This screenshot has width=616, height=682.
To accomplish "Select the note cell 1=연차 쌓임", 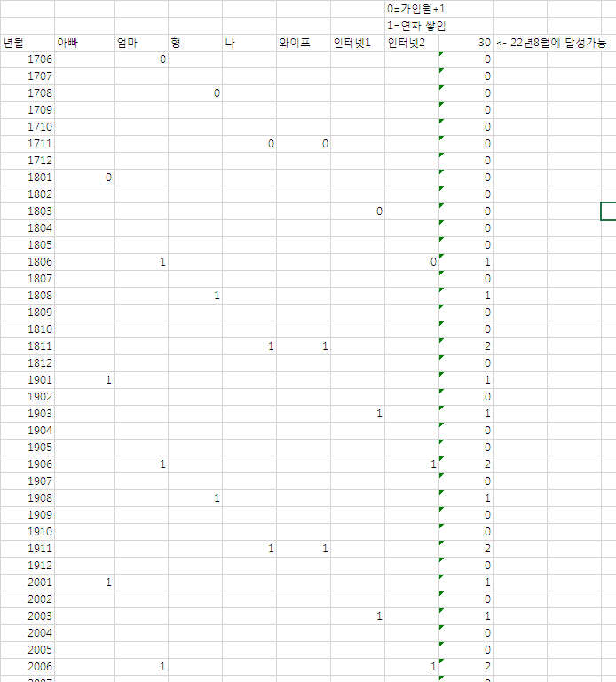I will pos(411,25).
